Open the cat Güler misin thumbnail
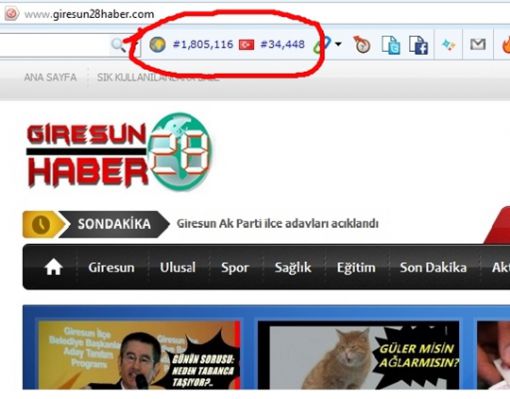Image resolution: width=510 pixels, height=399 pixels. click(358, 355)
